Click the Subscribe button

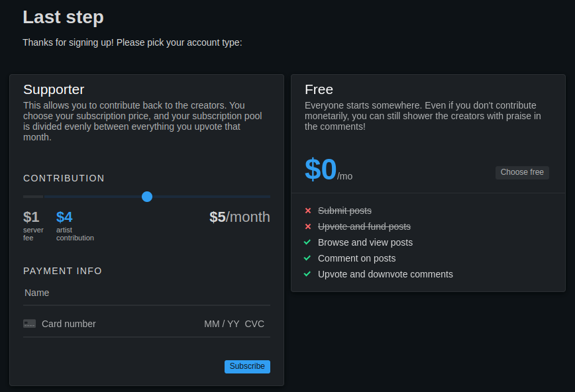point(247,366)
